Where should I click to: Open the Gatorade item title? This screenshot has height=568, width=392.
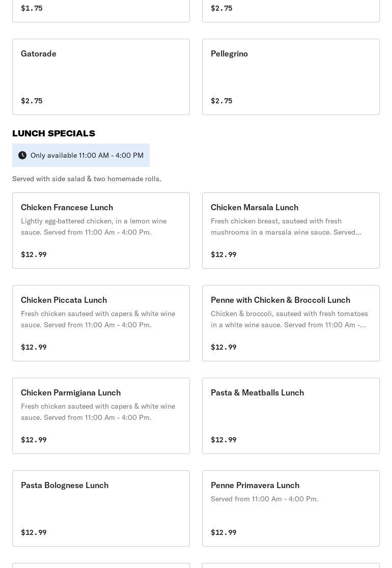click(x=39, y=53)
